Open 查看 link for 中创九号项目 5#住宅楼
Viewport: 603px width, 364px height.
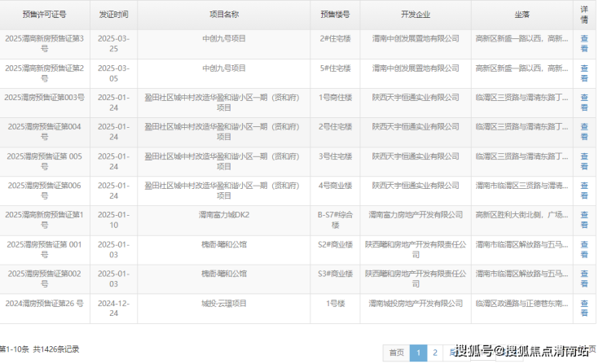(583, 73)
